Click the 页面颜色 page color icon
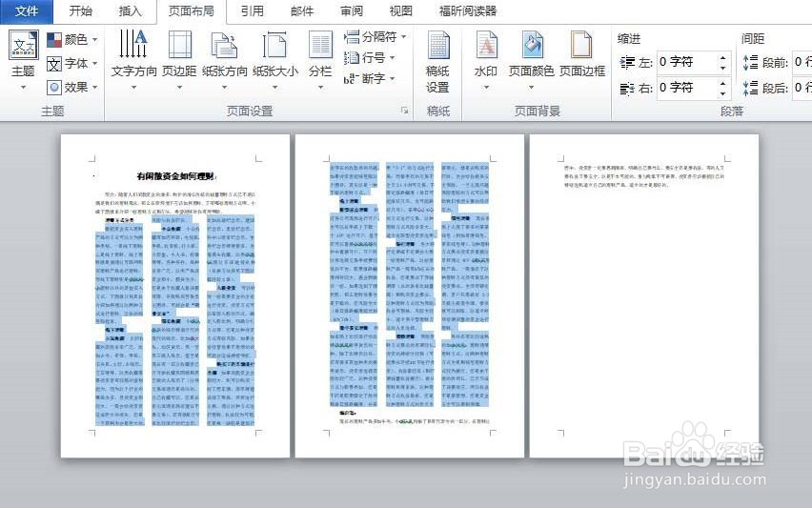Image resolution: width=812 pixels, height=508 pixels. point(532,45)
